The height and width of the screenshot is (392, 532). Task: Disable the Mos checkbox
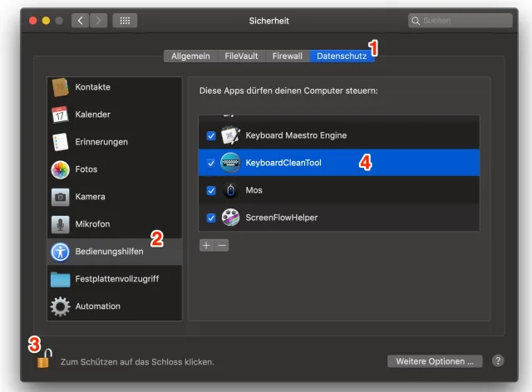[211, 190]
